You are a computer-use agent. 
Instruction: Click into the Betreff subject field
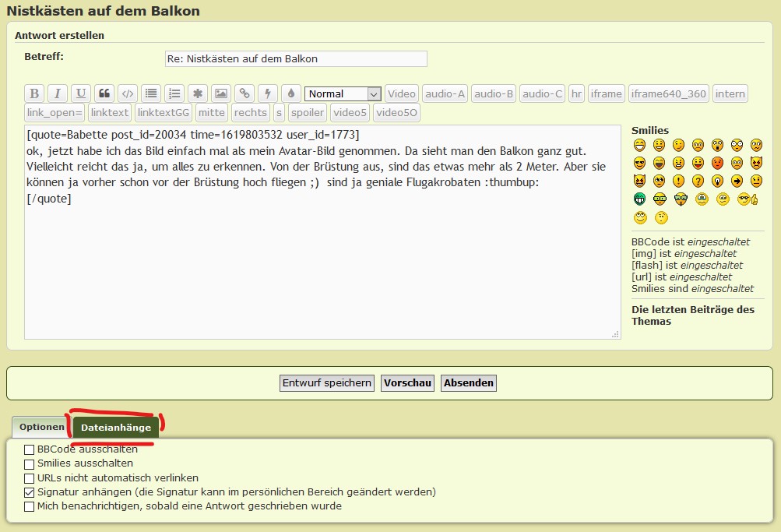tap(296, 58)
